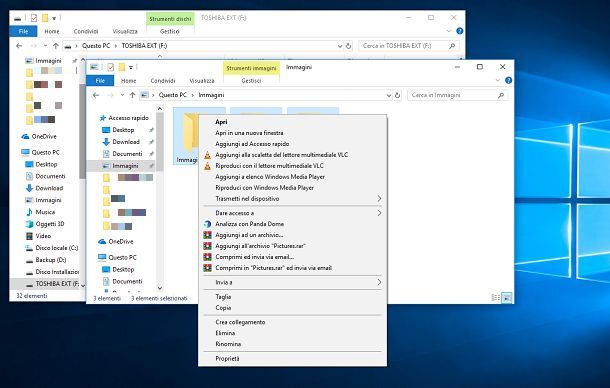The image size is (610, 388).
Task: Click sidebar scroll down arrow in Immagini window
Action: (x=160, y=288)
